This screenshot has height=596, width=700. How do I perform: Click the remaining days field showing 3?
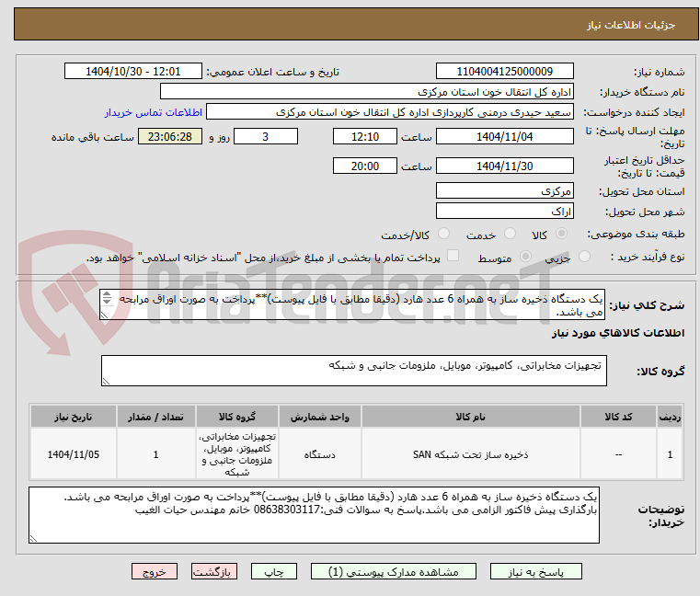(266, 137)
